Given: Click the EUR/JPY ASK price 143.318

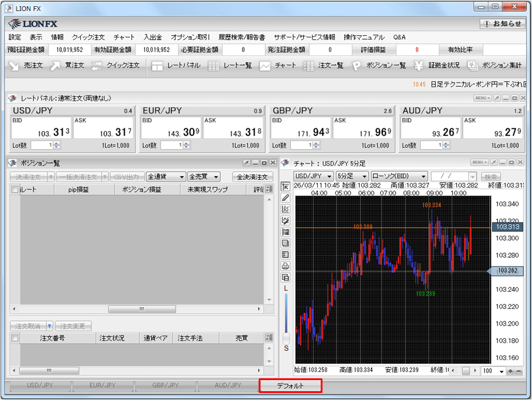Looking at the screenshot, I should tap(233, 128).
